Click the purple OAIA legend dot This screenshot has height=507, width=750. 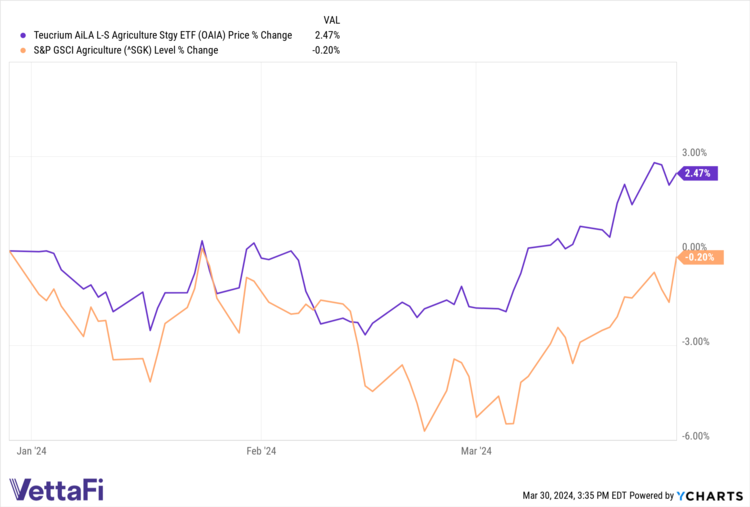[x=11, y=36]
